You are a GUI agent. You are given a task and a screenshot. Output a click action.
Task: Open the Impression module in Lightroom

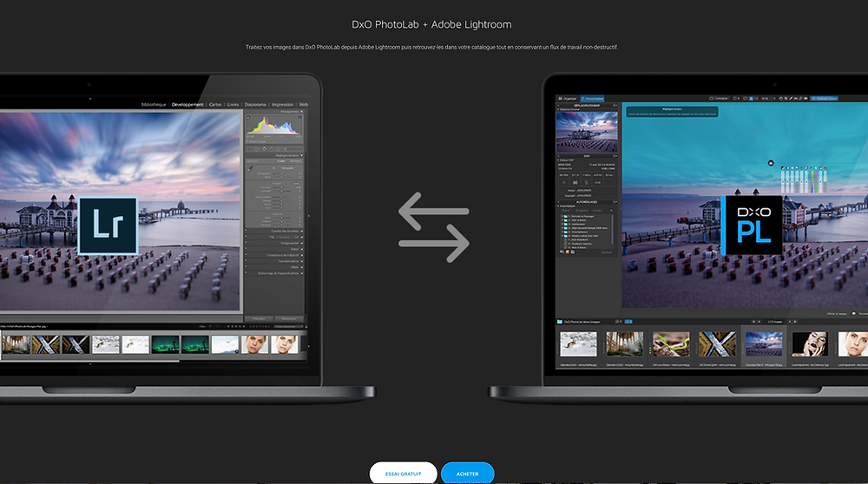[282, 105]
